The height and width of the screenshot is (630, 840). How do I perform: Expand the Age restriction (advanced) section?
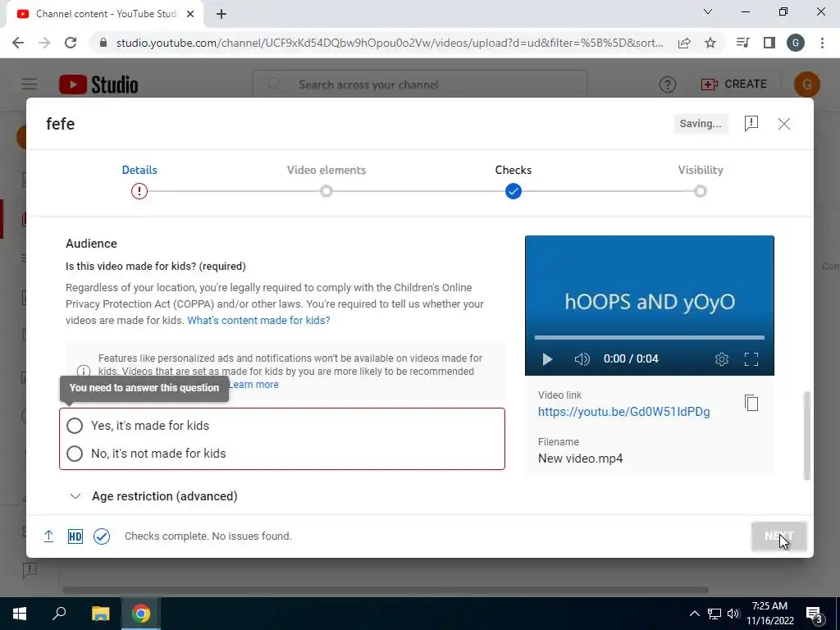tap(153, 496)
